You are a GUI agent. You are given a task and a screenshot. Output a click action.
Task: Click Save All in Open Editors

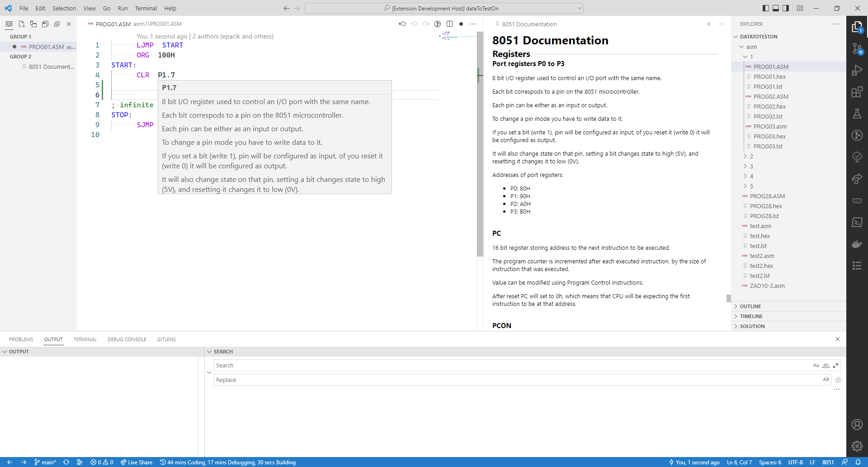click(x=45, y=24)
